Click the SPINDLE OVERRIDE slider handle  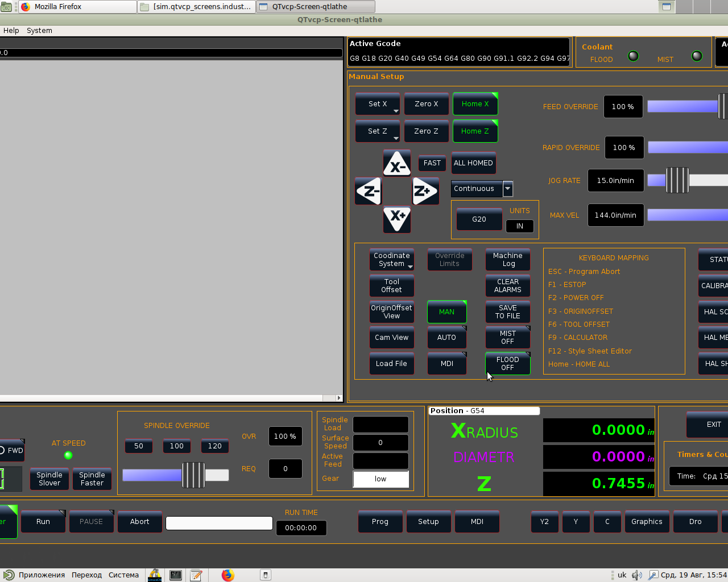pyautogui.click(x=193, y=475)
